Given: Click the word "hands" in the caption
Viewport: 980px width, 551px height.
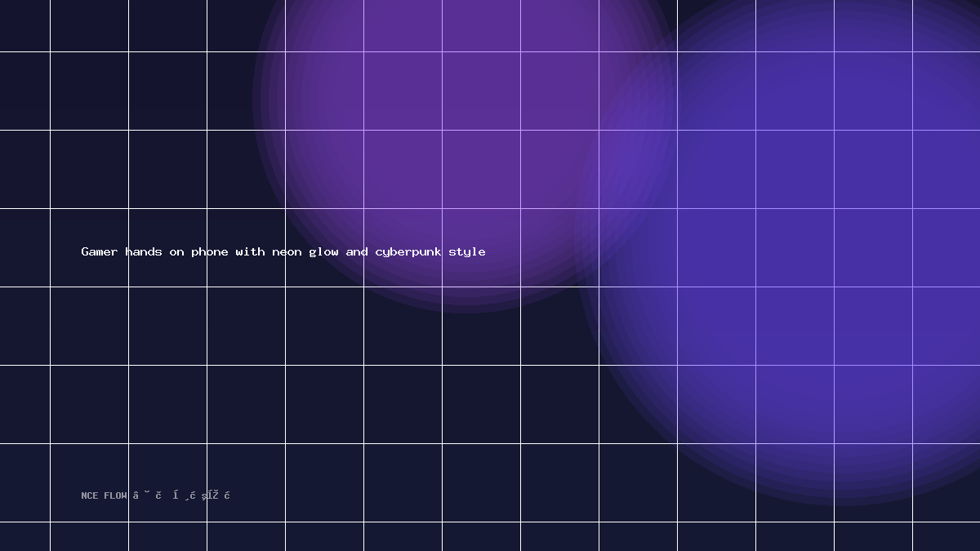Looking at the screenshot, I should coord(144,251).
